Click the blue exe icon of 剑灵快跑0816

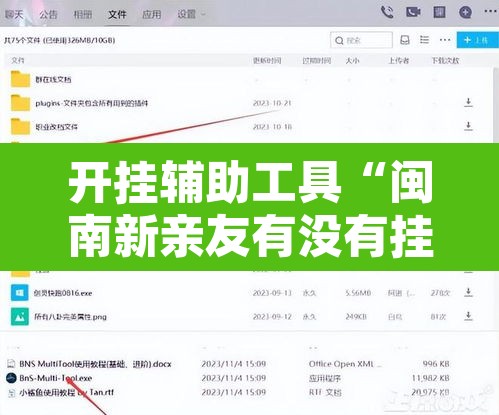20,293
